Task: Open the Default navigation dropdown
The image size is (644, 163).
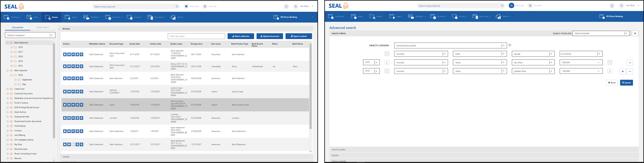Action: (30, 35)
